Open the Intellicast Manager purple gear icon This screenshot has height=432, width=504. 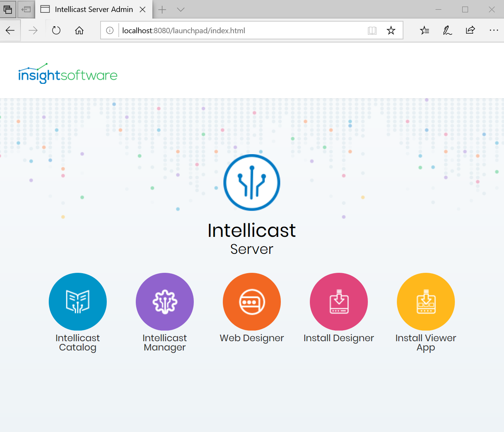click(x=165, y=302)
